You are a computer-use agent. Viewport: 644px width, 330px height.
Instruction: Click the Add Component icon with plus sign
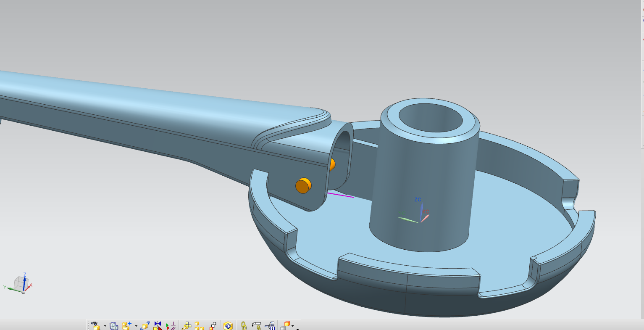click(127, 326)
